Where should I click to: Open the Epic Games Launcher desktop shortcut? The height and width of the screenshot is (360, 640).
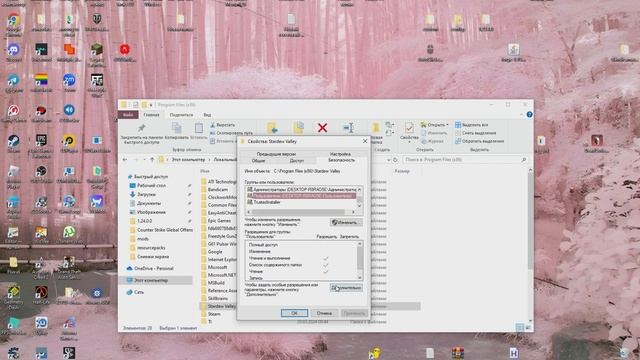coord(41,141)
